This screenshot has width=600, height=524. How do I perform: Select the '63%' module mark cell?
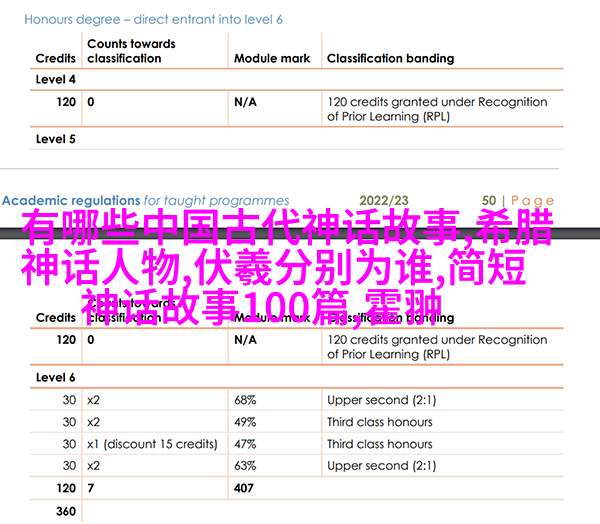(245, 466)
